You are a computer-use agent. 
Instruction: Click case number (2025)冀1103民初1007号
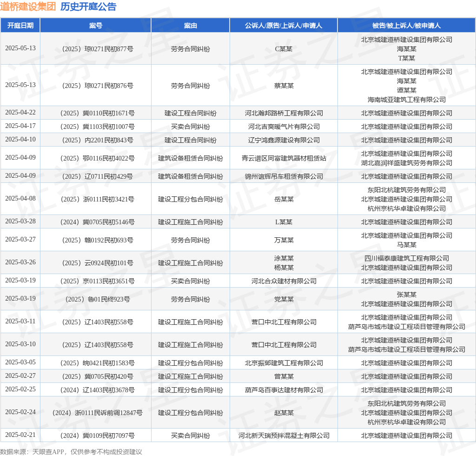[98, 127]
